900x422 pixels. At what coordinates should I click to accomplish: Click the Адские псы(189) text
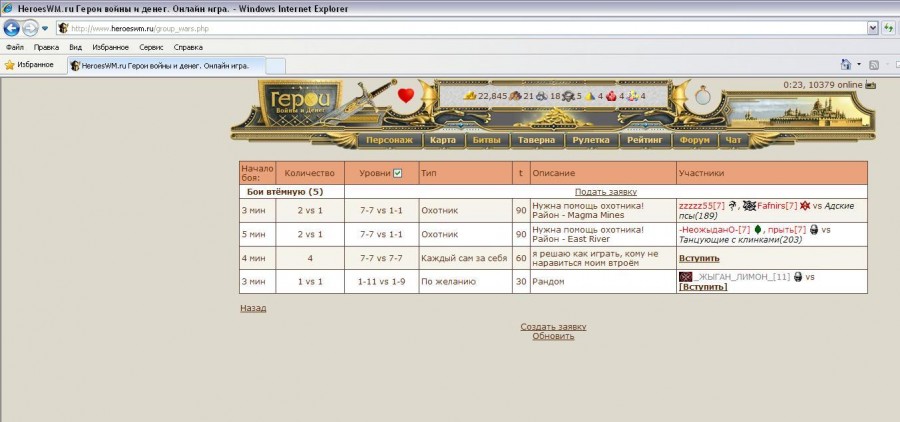pos(767,211)
